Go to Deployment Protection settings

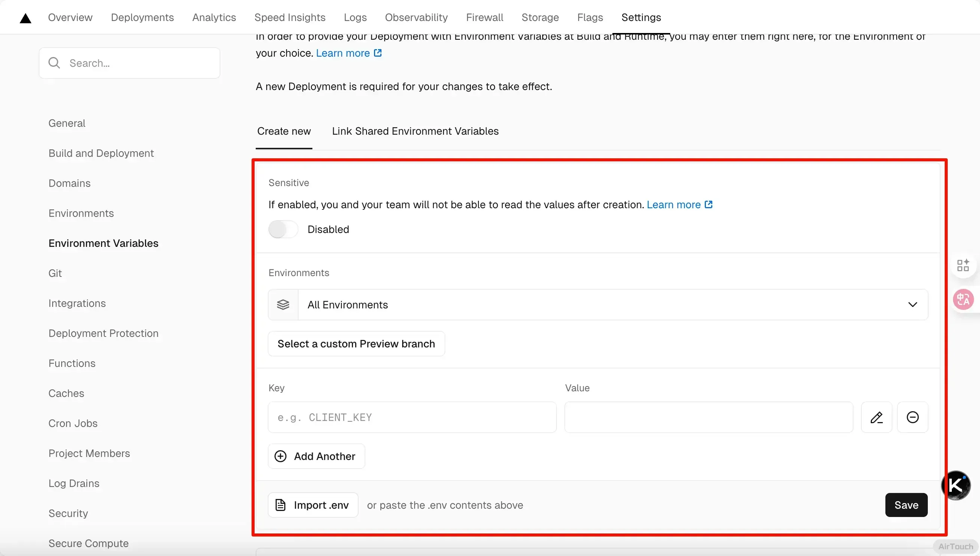[x=103, y=334]
